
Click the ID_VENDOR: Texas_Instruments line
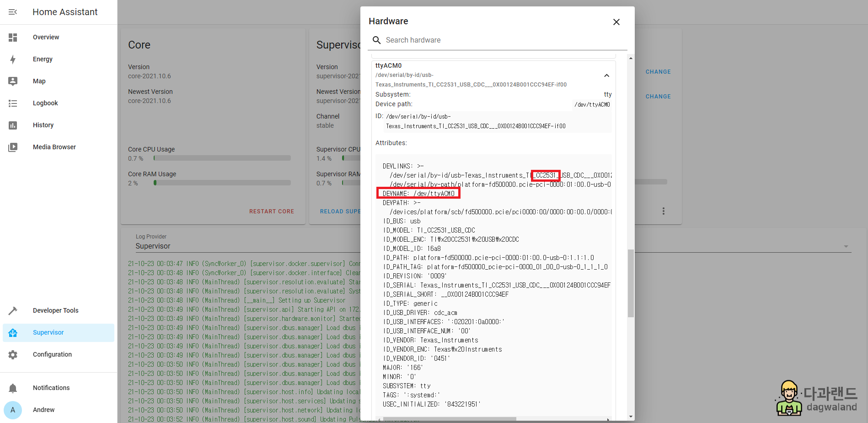[x=430, y=340]
